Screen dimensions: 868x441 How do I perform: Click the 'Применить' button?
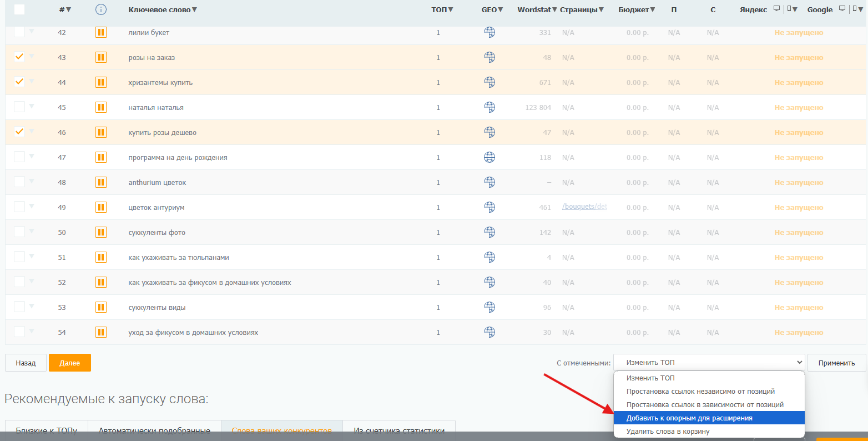click(836, 363)
